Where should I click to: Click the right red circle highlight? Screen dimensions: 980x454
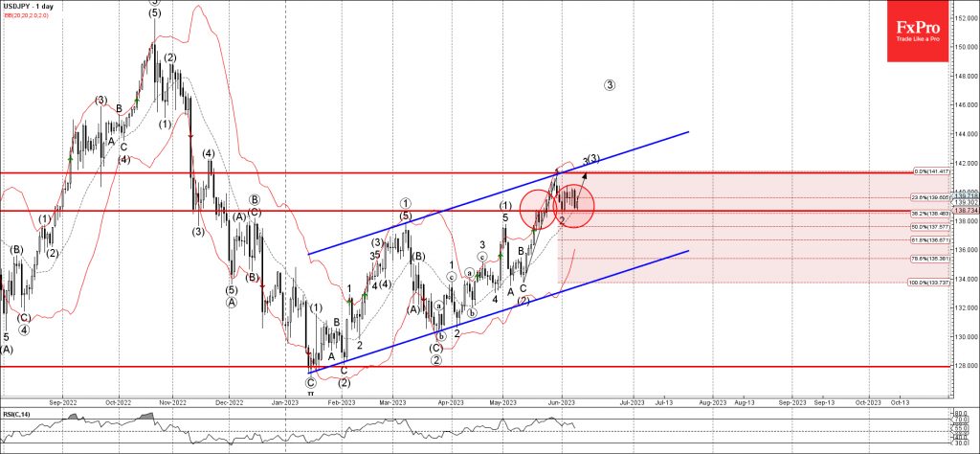tap(574, 205)
